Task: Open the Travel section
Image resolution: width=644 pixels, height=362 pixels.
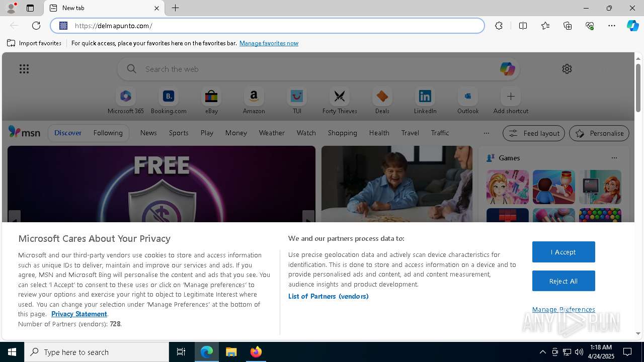Action: click(410, 133)
